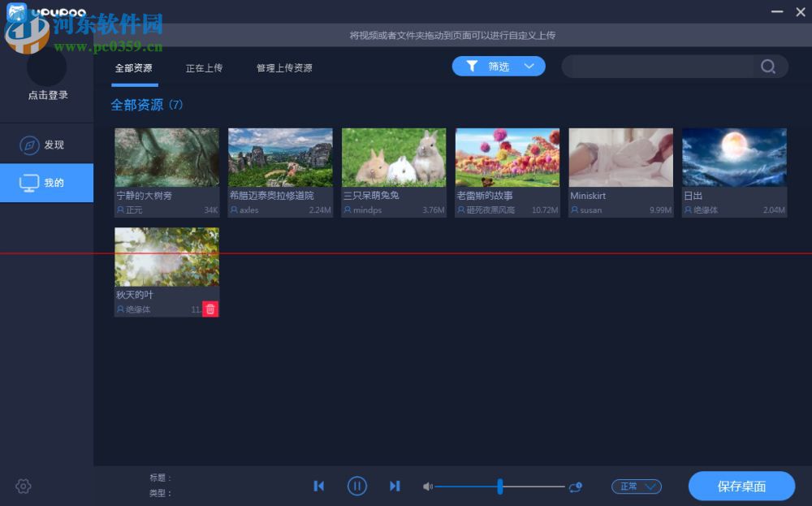The width and height of the screenshot is (812, 506).
Task: Open the 发现 (Discover) section in sidebar
Action: point(46,144)
